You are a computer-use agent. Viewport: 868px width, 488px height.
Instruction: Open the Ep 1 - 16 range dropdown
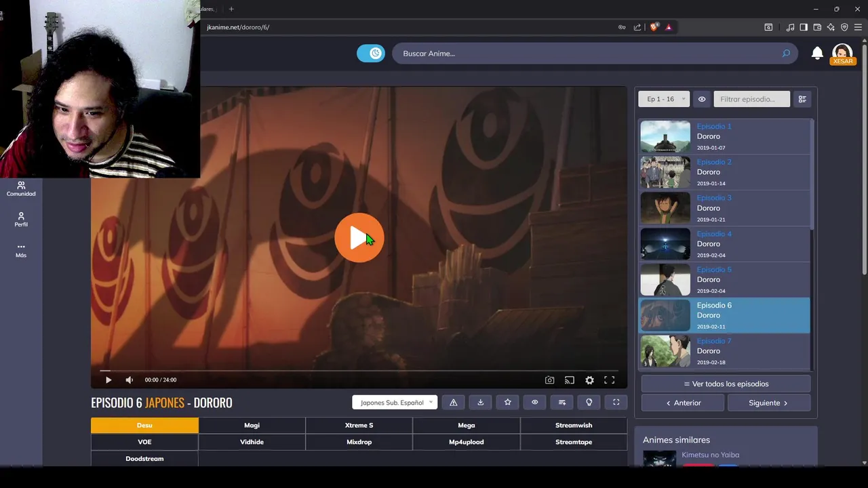pyautogui.click(x=664, y=99)
